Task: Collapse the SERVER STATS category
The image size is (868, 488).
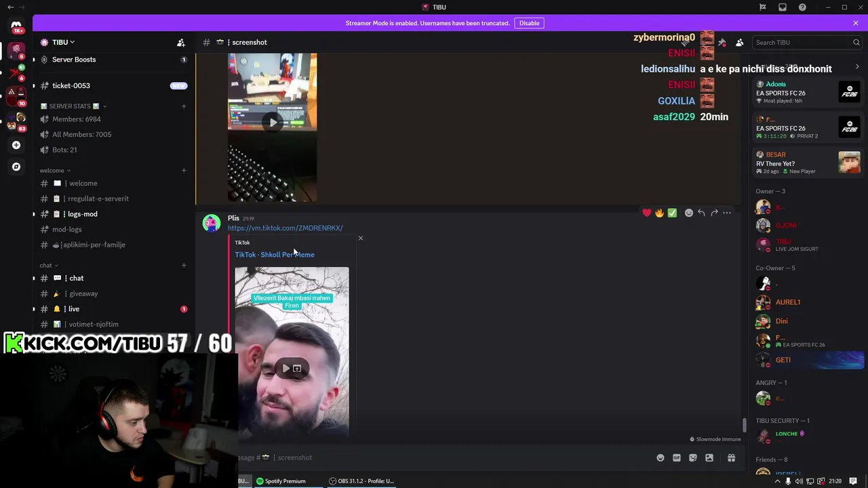Action: point(73,106)
